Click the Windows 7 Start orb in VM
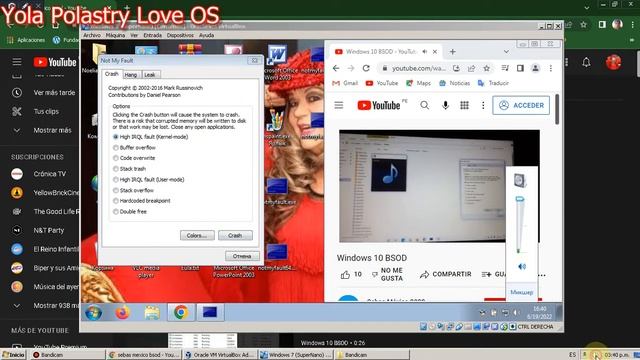The image size is (640, 360). click(x=93, y=313)
